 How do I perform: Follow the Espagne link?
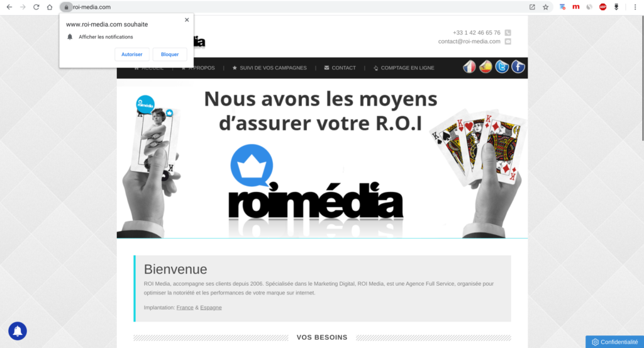[x=211, y=307]
